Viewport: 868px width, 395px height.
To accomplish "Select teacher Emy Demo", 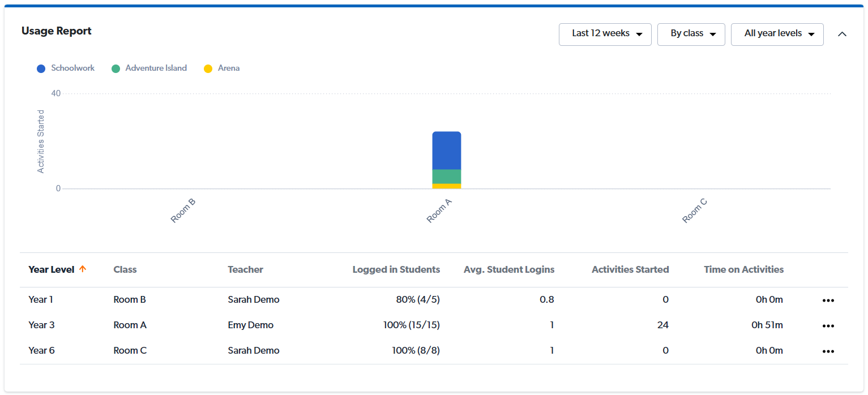I will click(x=251, y=325).
